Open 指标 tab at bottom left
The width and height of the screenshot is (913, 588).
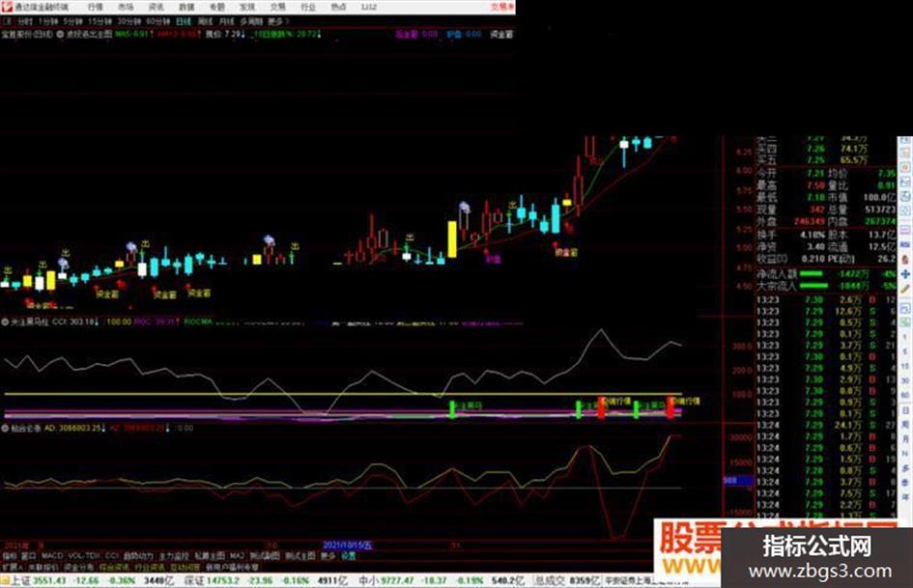click(10, 556)
